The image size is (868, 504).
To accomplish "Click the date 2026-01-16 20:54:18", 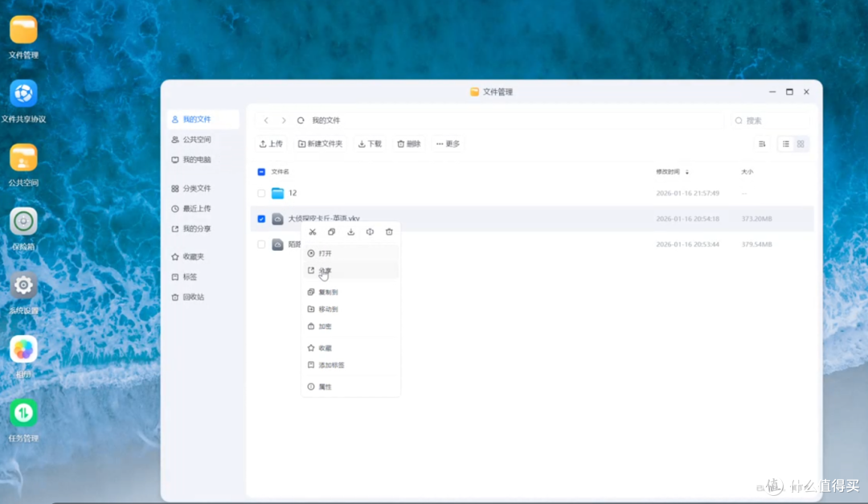I will point(687,219).
